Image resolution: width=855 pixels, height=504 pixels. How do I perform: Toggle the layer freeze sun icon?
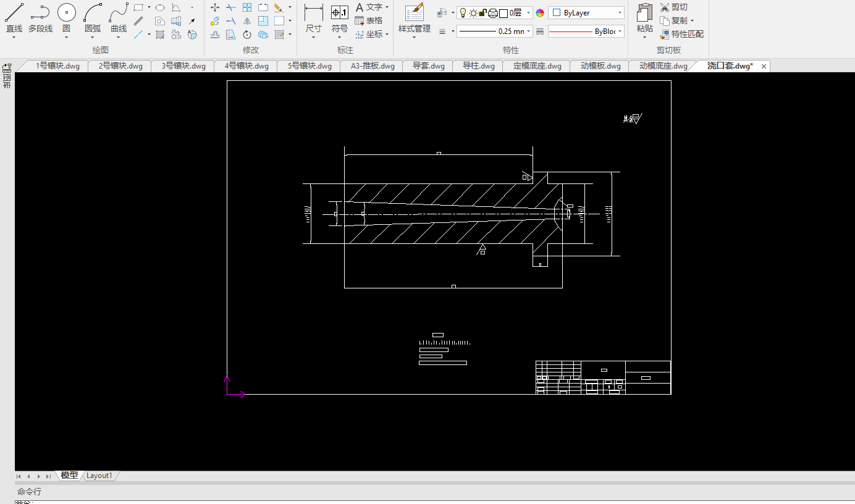[x=473, y=13]
